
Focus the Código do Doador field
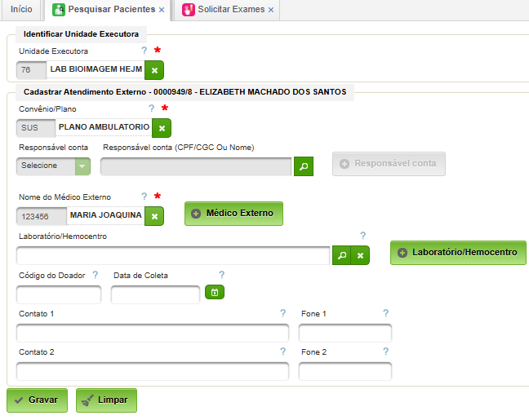(x=59, y=294)
